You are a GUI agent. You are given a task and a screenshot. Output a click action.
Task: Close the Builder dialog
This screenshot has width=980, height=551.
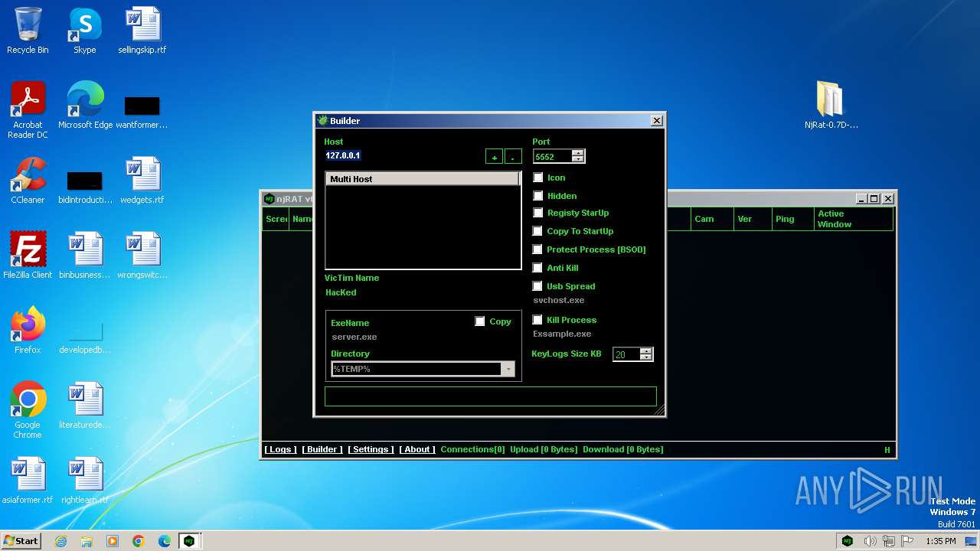point(656,121)
